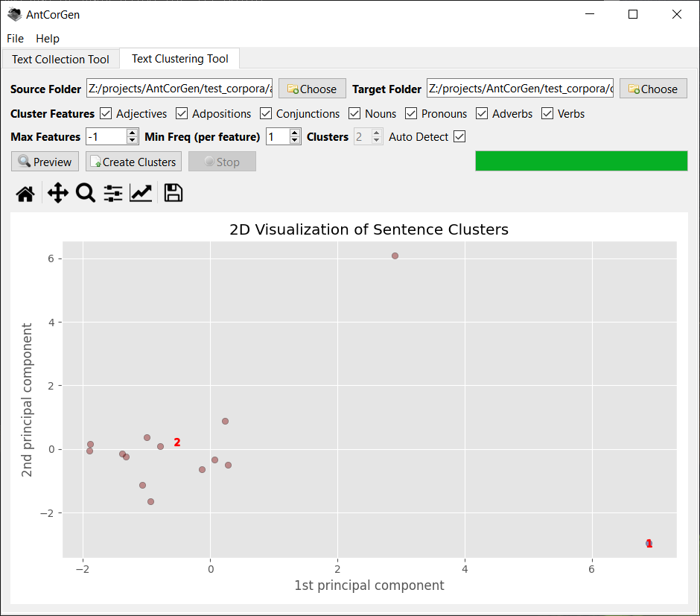700x616 pixels.
Task: Open Edit axis parameters chart icon
Action: pos(141,194)
